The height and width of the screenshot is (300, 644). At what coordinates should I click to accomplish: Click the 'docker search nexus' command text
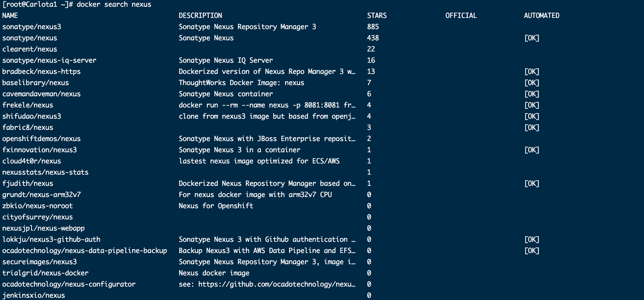click(x=114, y=4)
